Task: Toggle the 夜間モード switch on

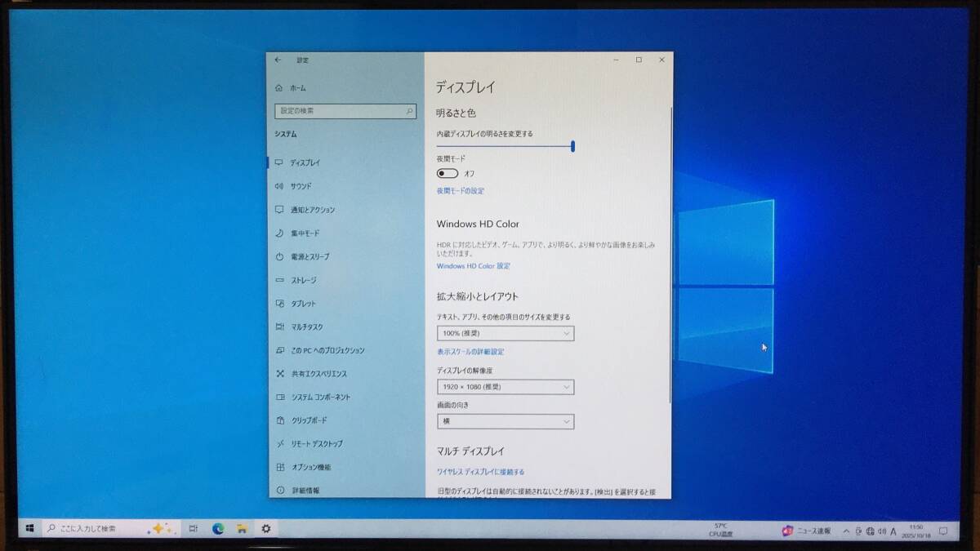Action: pos(448,173)
